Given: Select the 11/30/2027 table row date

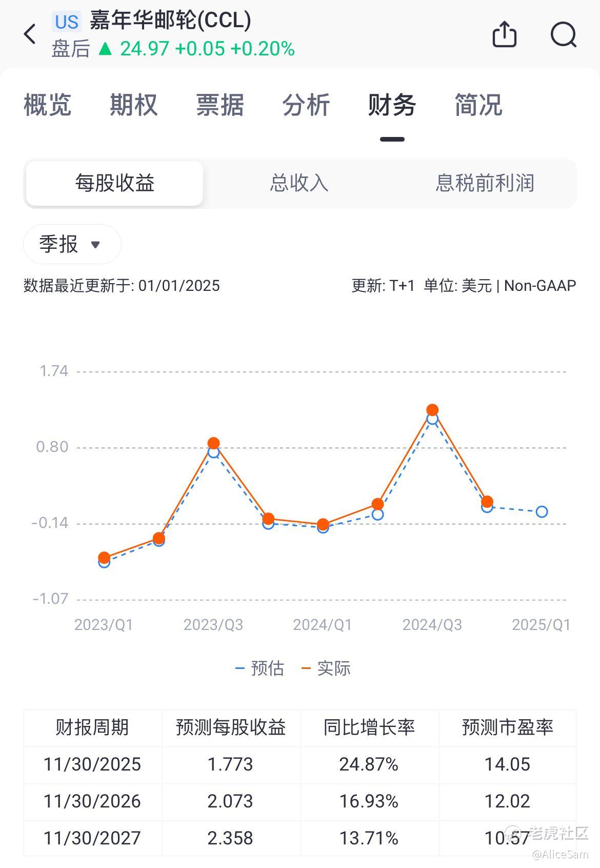Looking at the screenshot, I should coord(92,838).
